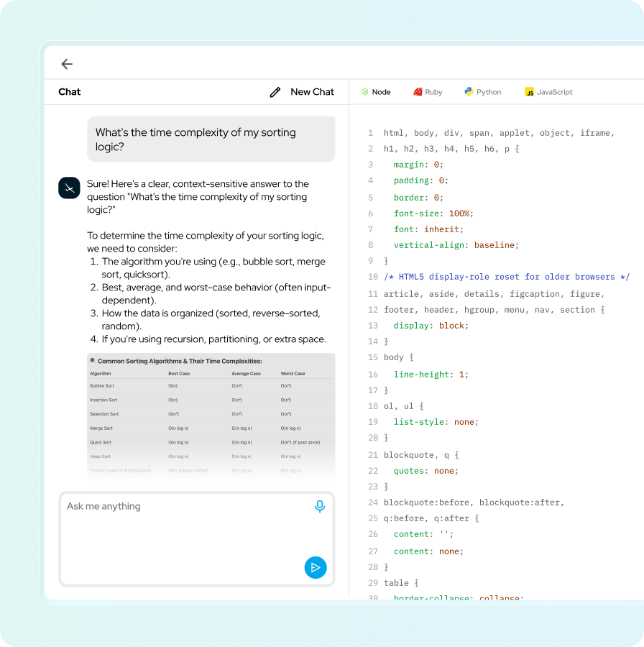Open the sorting algorithms complexity table image
The width and height of the screenshot is (644, 647).
pyautogui.click(x=211, y=415)
